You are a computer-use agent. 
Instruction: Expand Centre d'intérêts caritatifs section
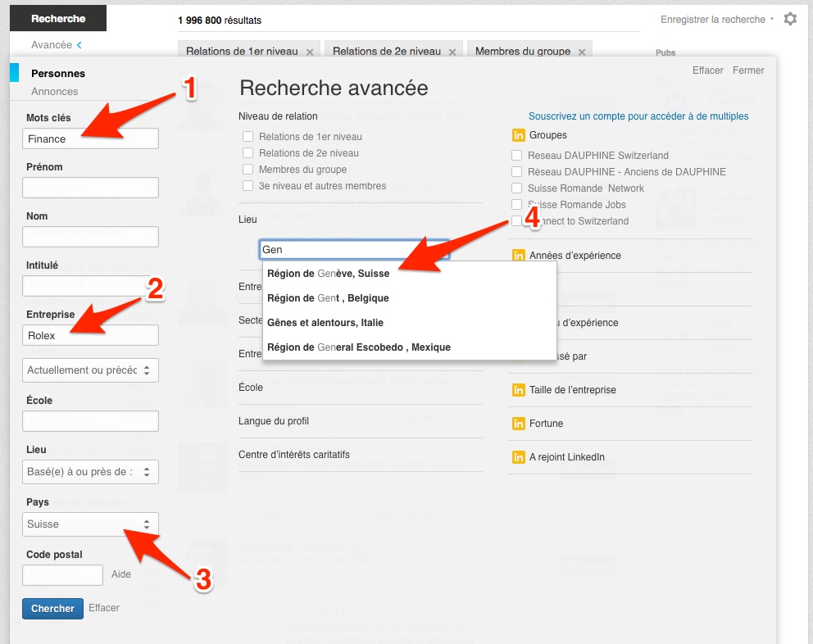coord(294,455)
